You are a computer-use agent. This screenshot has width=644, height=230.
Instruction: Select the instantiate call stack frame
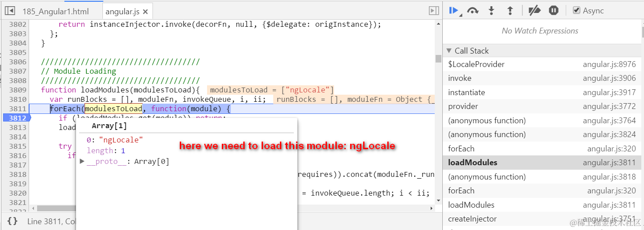(543, 92)
